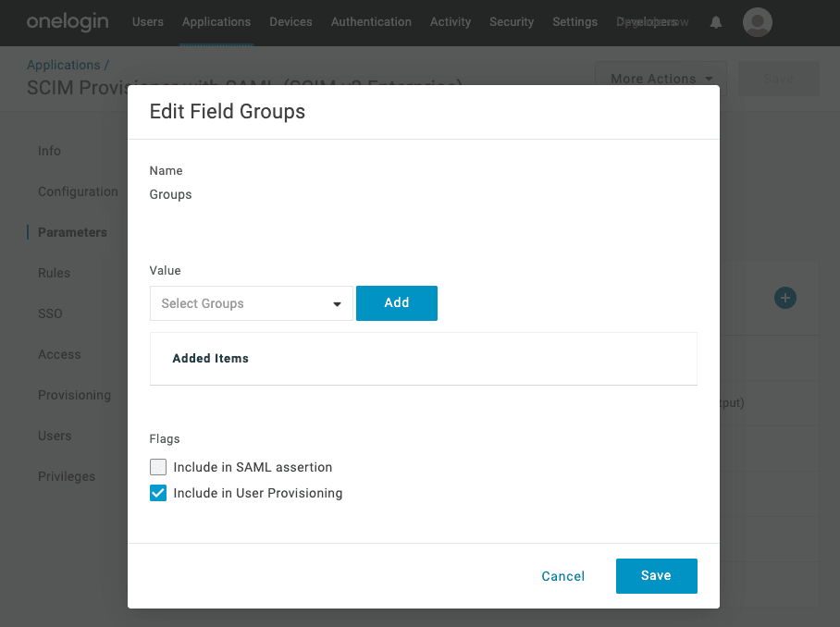Open the Activity section from the navigation

point(451,21)
